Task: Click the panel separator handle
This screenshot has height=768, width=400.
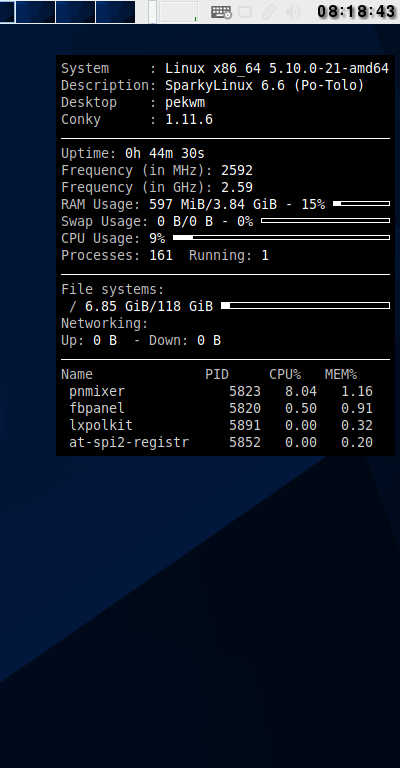Action: (152, 12)
